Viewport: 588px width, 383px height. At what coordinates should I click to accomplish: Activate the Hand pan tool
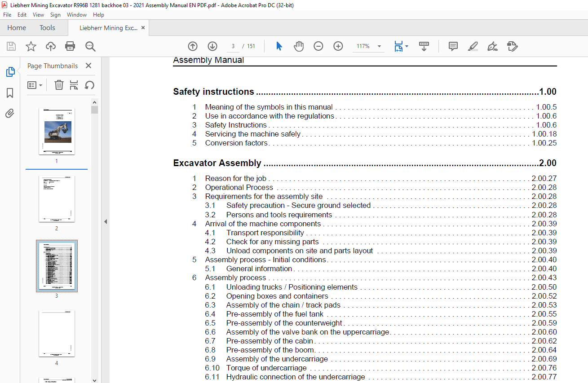pos(299,46)
